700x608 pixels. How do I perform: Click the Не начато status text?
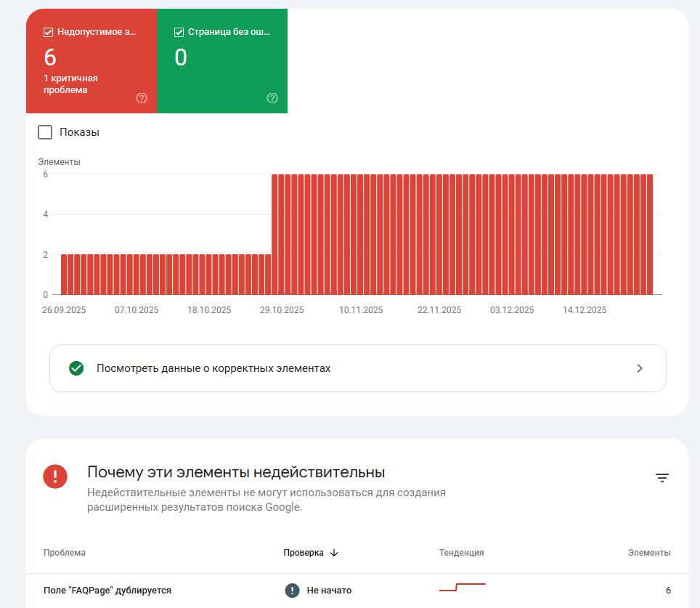coord(329,590)
